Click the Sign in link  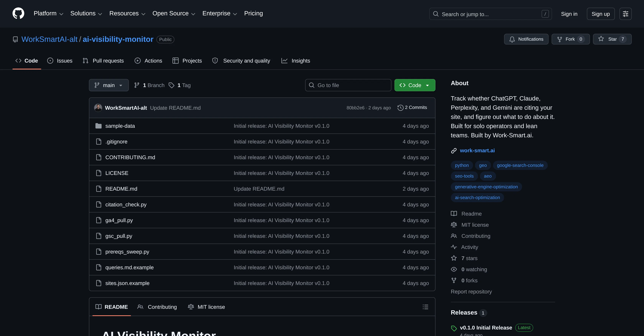tap(569, 14)
